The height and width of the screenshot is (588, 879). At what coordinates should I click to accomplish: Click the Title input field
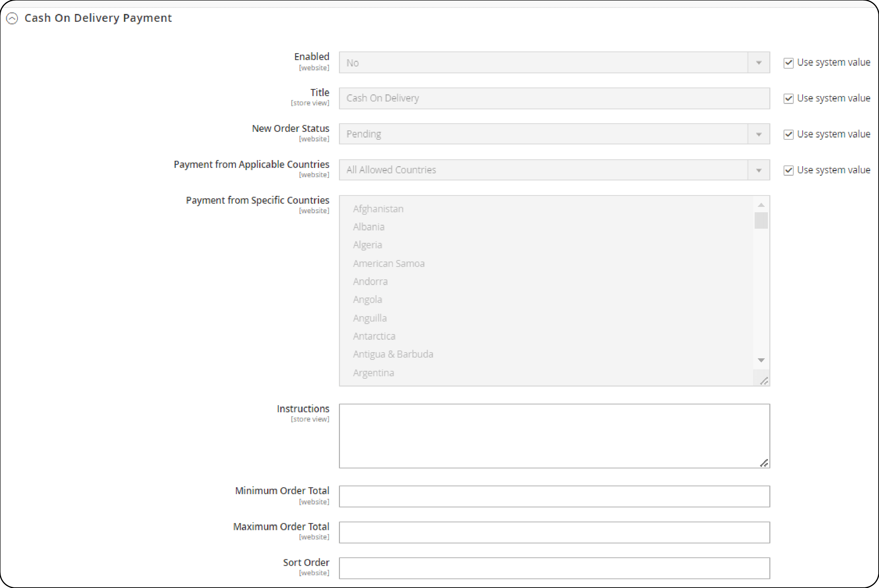tap(554, 98)
